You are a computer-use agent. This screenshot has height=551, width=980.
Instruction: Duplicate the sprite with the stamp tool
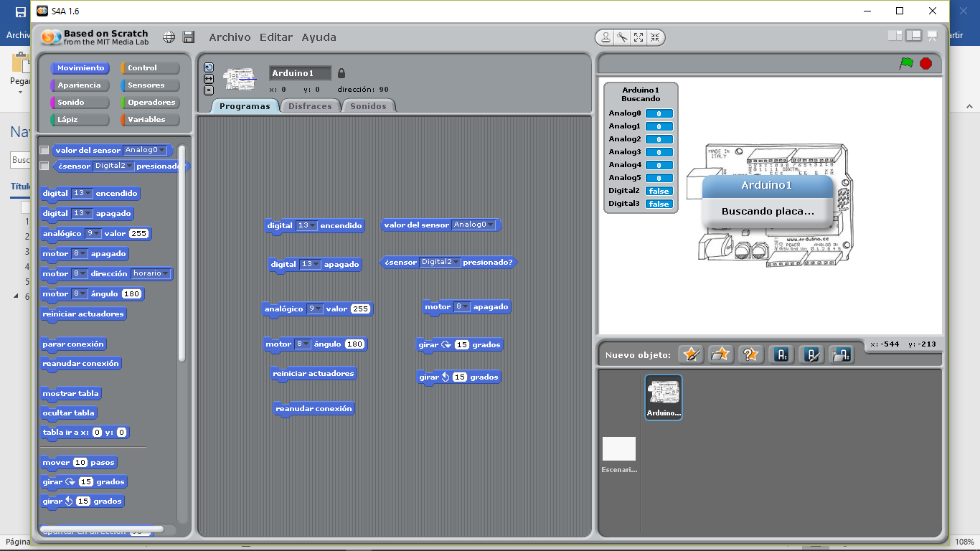[606, 37]
